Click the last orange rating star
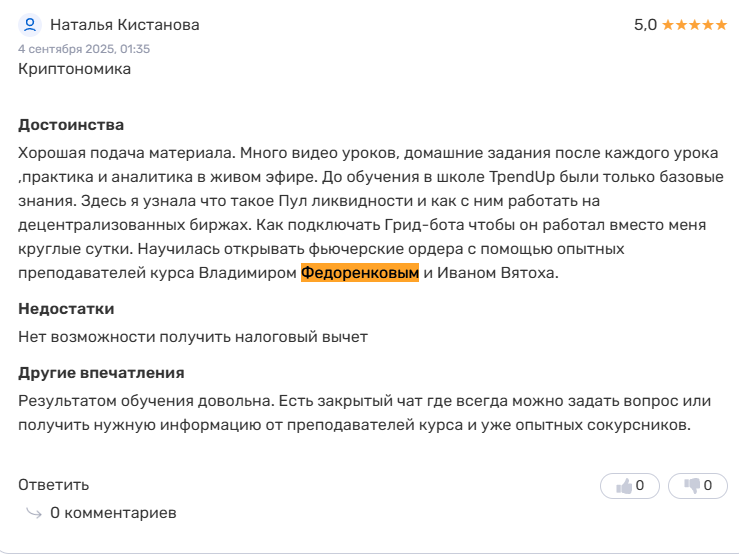739x554 pixels. [721, 25]
